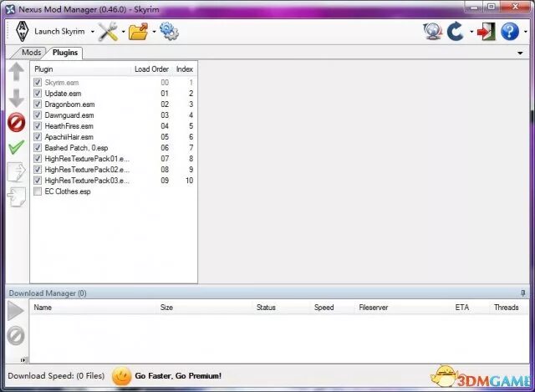Click the pin icon in Download Manager header
The image size is (535, 392).
[x=522, y=293]
